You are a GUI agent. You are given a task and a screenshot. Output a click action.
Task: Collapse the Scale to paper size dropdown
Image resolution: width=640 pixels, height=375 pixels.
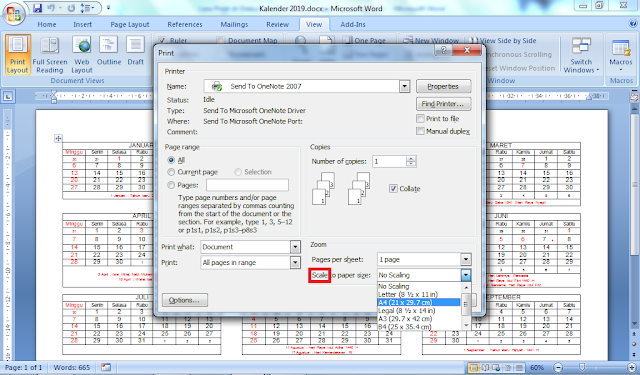click(466, 275)
